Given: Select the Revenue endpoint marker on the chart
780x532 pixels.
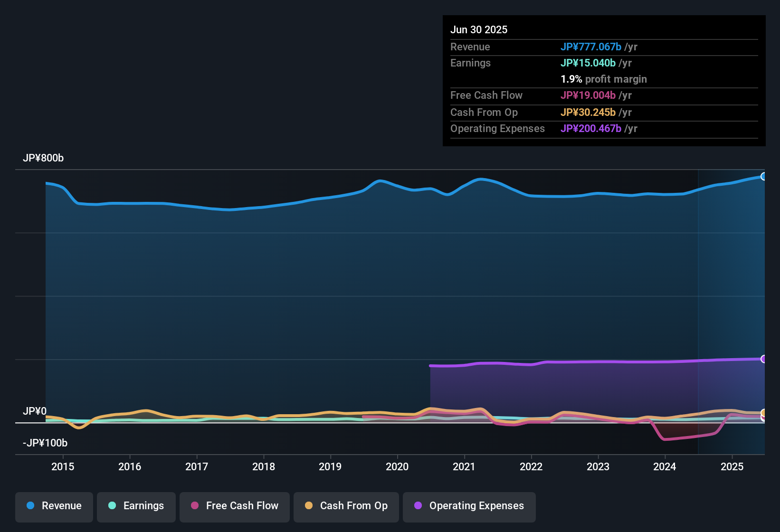Looking at the screenshot, I should coord(764,176).
